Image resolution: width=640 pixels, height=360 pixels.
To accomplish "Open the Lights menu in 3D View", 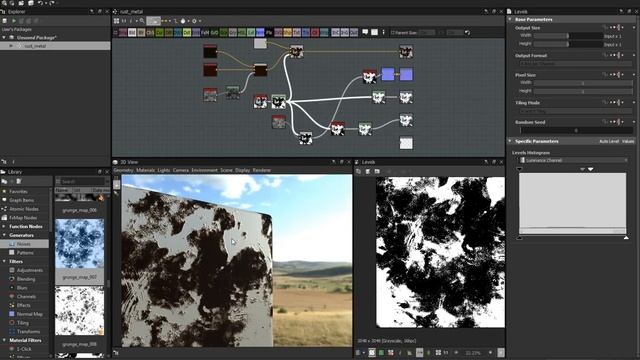I will [x=164, y=170].
